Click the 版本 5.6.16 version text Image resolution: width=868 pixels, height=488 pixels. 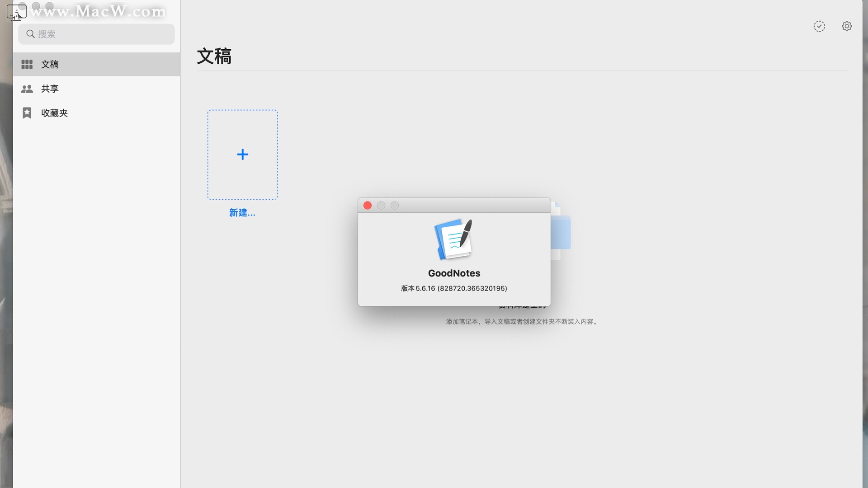(453, 288)
